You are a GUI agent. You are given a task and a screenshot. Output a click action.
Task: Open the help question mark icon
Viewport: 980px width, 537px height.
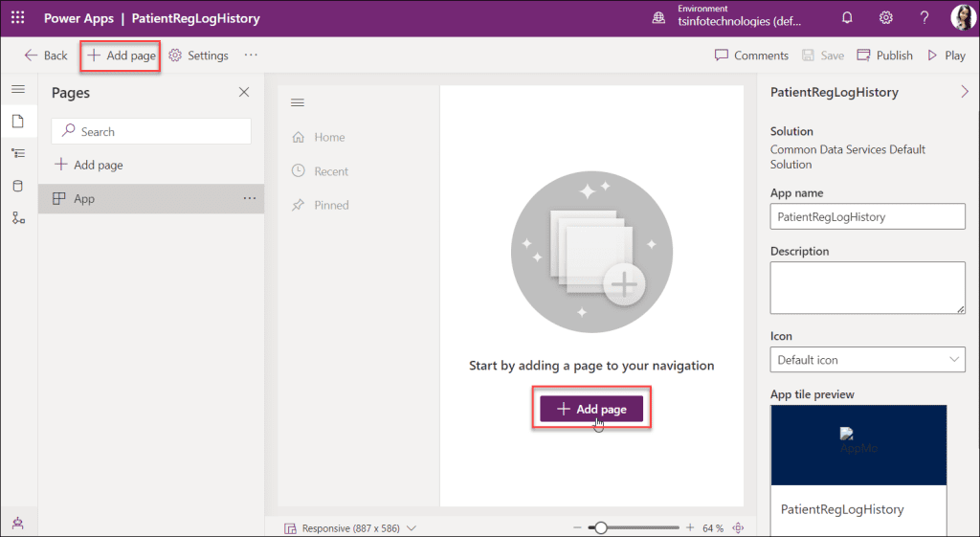pyautogui.click(x=924, y=17)
